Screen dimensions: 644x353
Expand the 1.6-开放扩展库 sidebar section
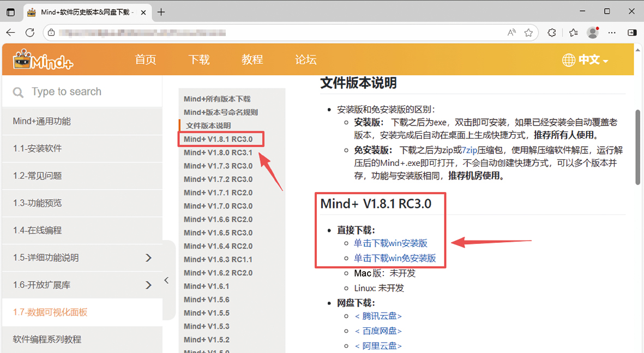148,285
